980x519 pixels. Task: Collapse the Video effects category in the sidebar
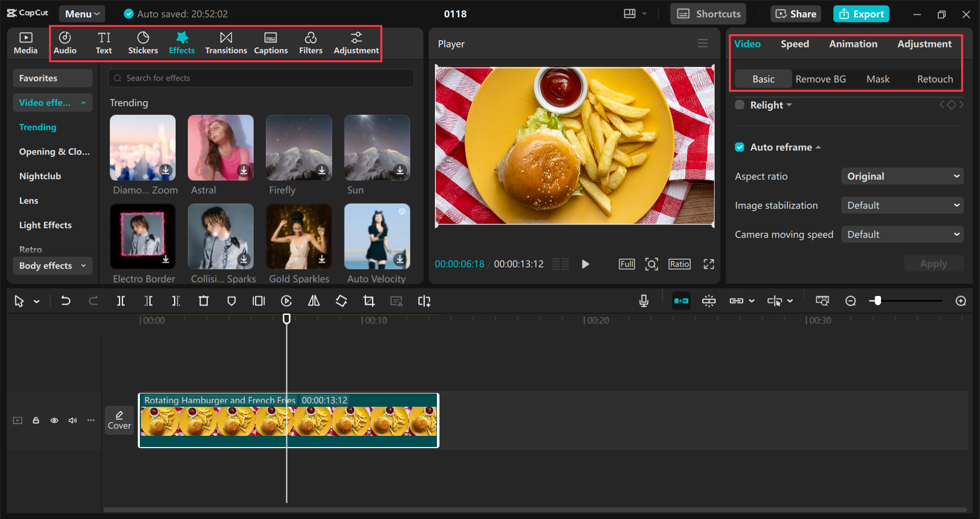pos(84,102)
